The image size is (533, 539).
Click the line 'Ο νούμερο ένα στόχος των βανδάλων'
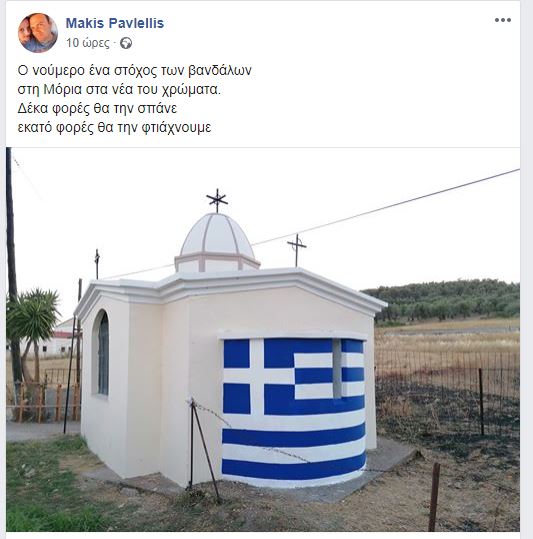(134, 70)
